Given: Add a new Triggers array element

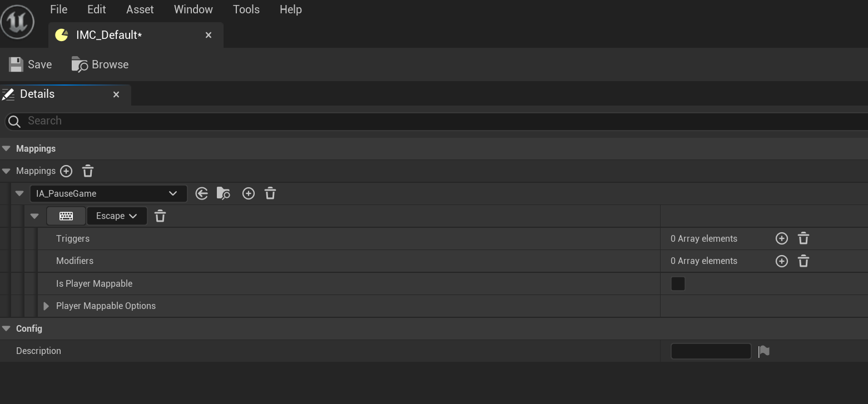Looking at the screenshot, I should (782, 238).
